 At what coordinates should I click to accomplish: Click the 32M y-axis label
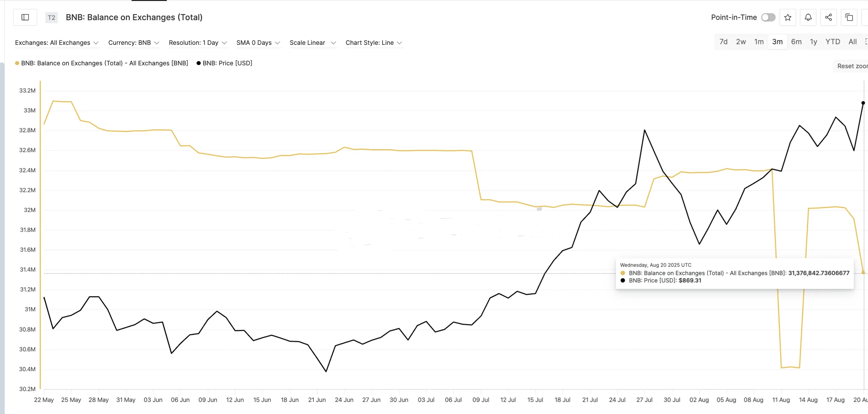click(30, 210)
